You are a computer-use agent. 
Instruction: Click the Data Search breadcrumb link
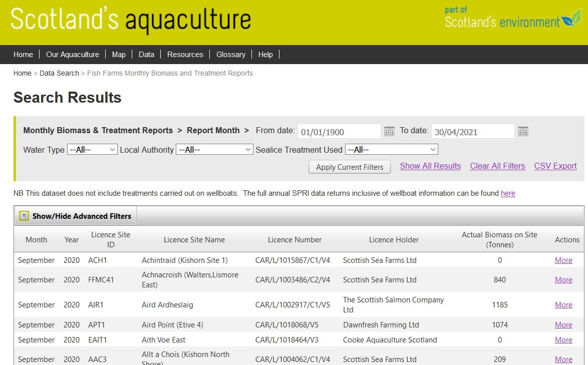(59, 73)
